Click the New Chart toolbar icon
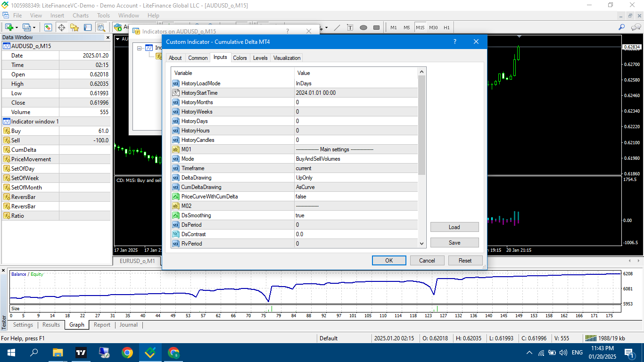This screenshot has width=644, height=362. (9, 27)
